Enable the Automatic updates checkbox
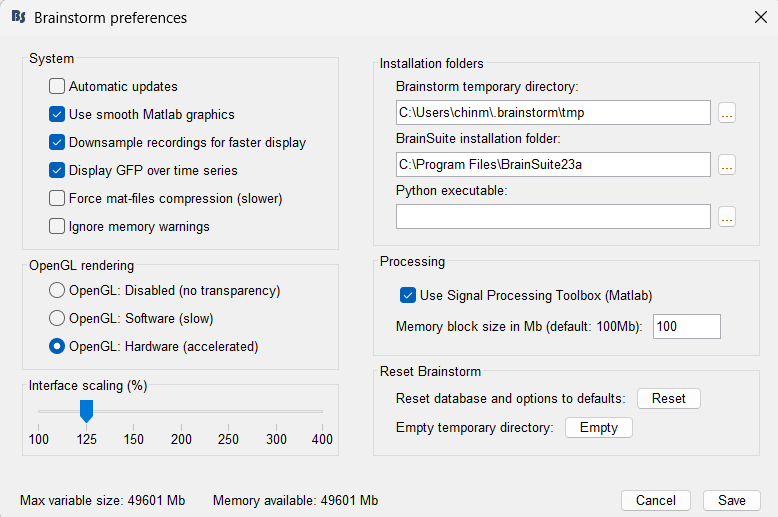 coord(57,87)
